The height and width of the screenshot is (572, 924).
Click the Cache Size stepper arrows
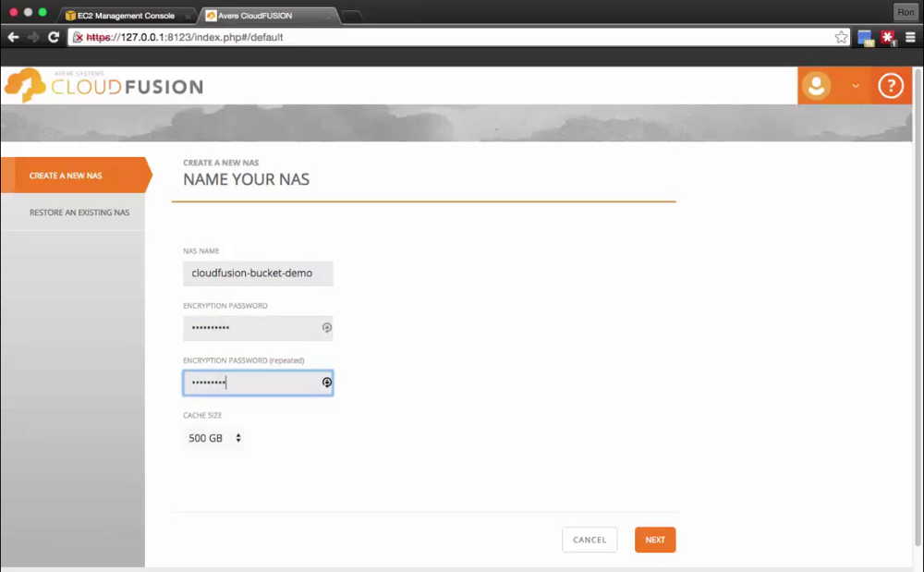pyautogui.click(x=237, y=438)
